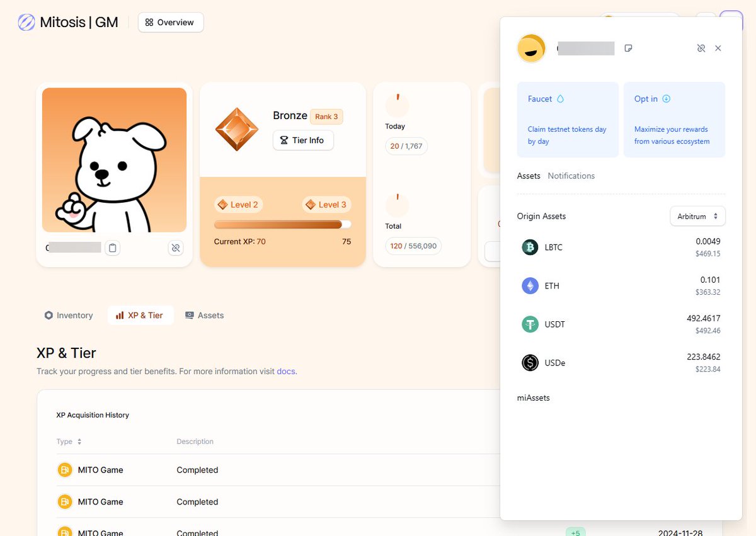756x536 pixels.
Task: Click the 0.0049 LBTC balance
Action: (x=708, y=241)
